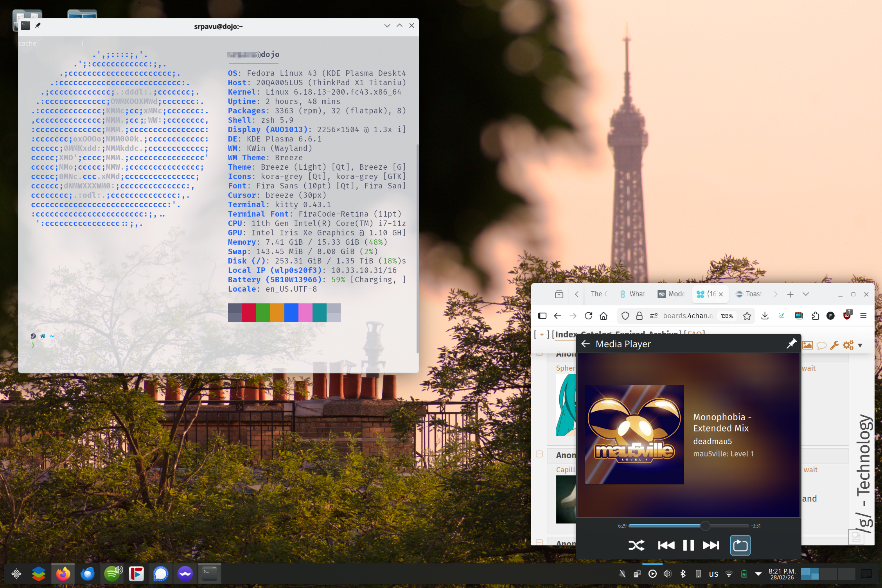Image resolution: width=882 pixels, height=588 pixels.
Task: Open uBlock Origin extension icon
Action: [847, 316]
